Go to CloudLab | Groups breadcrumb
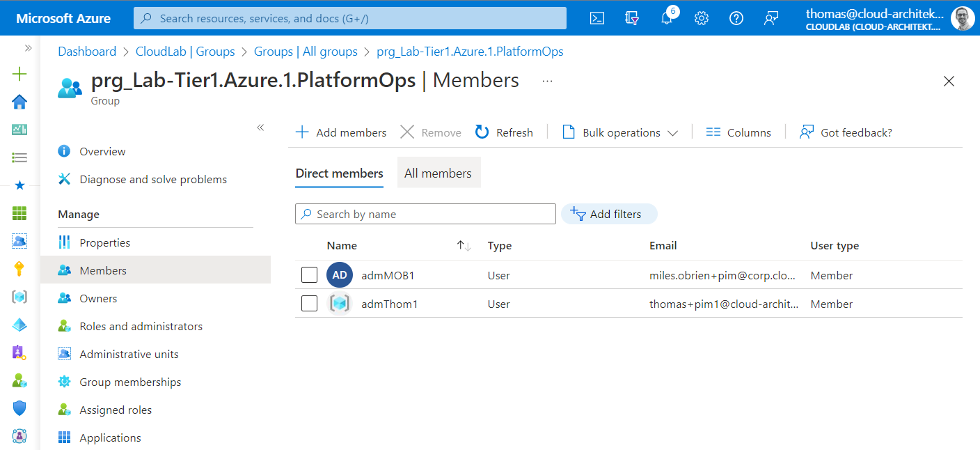 (x=185, y=52)
